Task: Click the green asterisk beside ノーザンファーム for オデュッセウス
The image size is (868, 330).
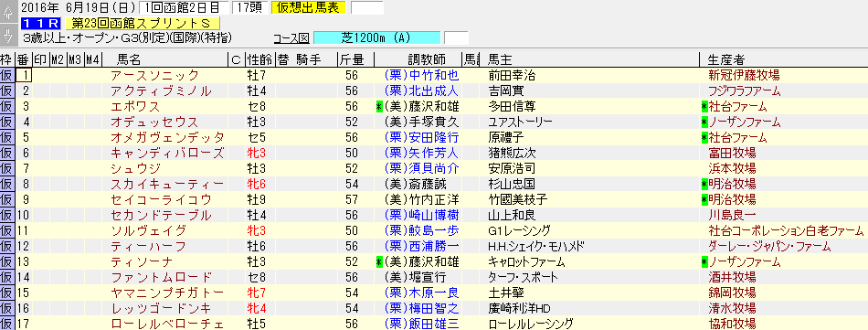Action: tap(704, 122)
